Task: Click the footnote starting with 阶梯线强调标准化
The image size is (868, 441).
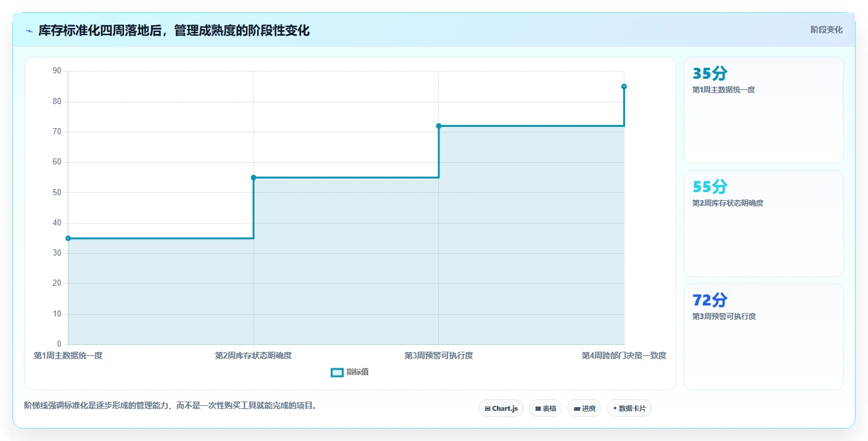Action: [x=170, y=405]
